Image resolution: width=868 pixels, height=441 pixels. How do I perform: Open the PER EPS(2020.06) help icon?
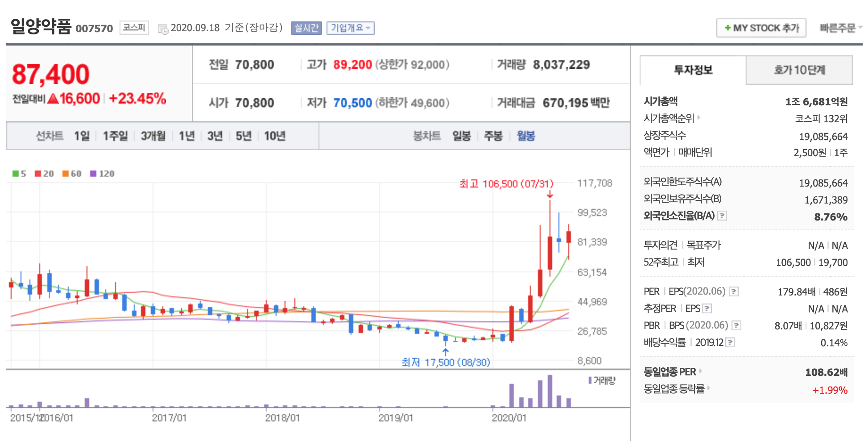[734, 292]
